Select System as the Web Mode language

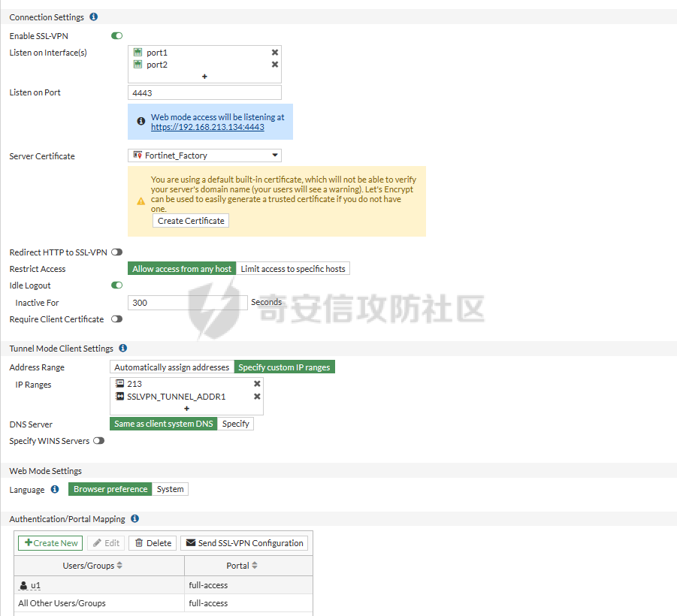coord(170,488)
